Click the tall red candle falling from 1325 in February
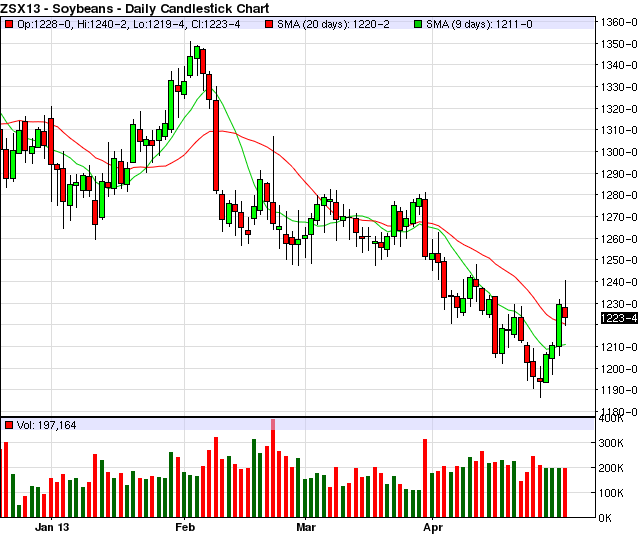This screenshot has width=640, height=536. (216, 145)
